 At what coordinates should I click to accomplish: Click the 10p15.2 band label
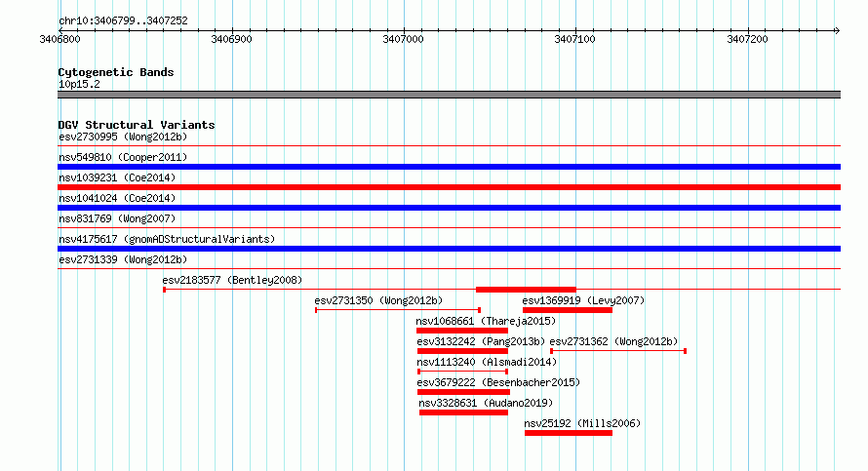[x=79, y=84]
